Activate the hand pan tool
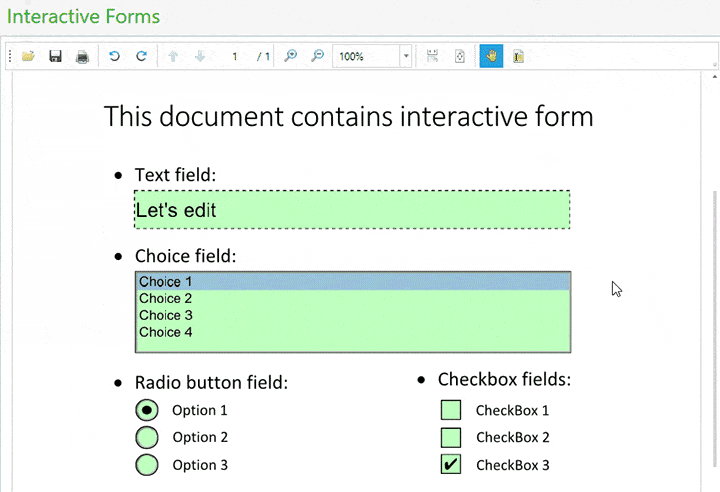 (x=491, y=56)
